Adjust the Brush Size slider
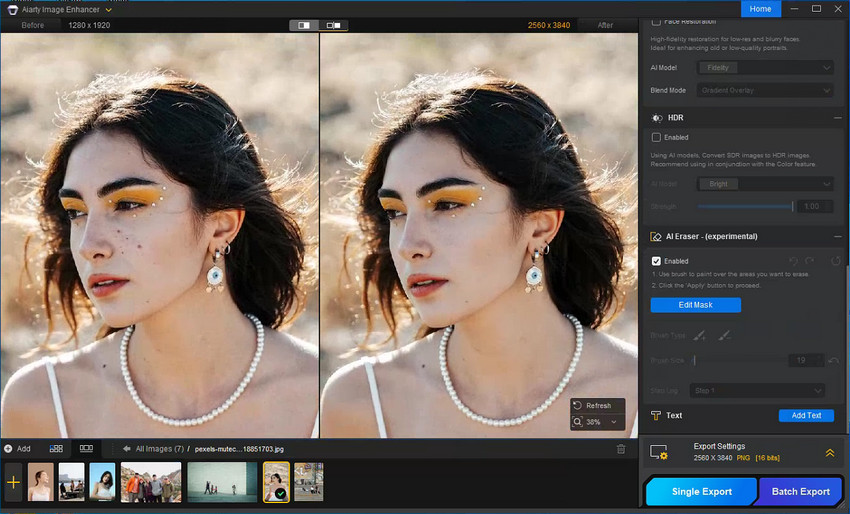Viewport: 850px width, 514px height. point(739,361)
